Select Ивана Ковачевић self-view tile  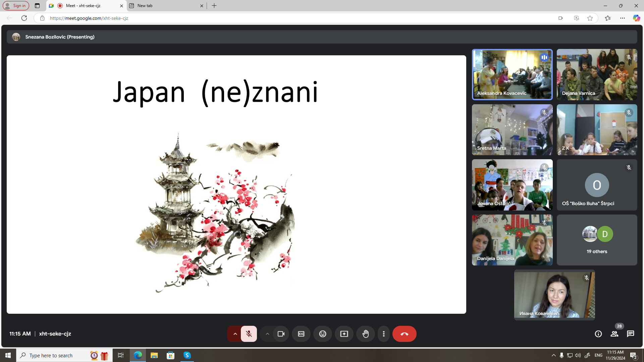coord(554,295)
